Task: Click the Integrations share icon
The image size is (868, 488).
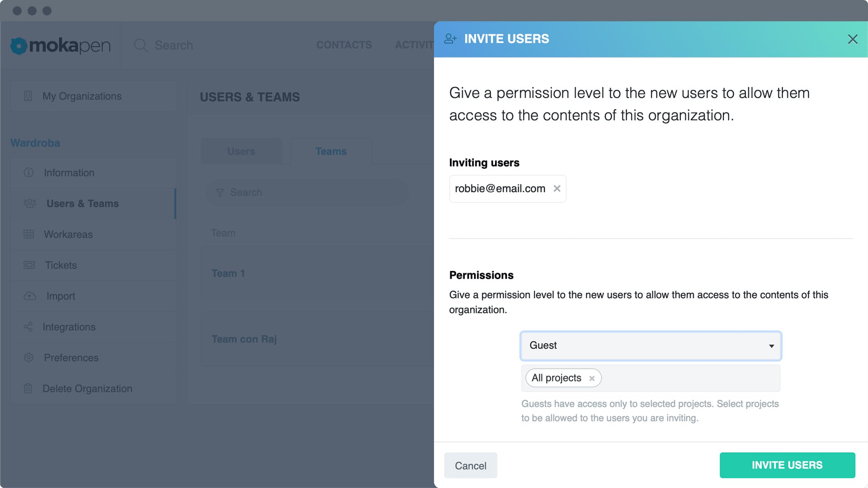Action: (x=28, y=327)
